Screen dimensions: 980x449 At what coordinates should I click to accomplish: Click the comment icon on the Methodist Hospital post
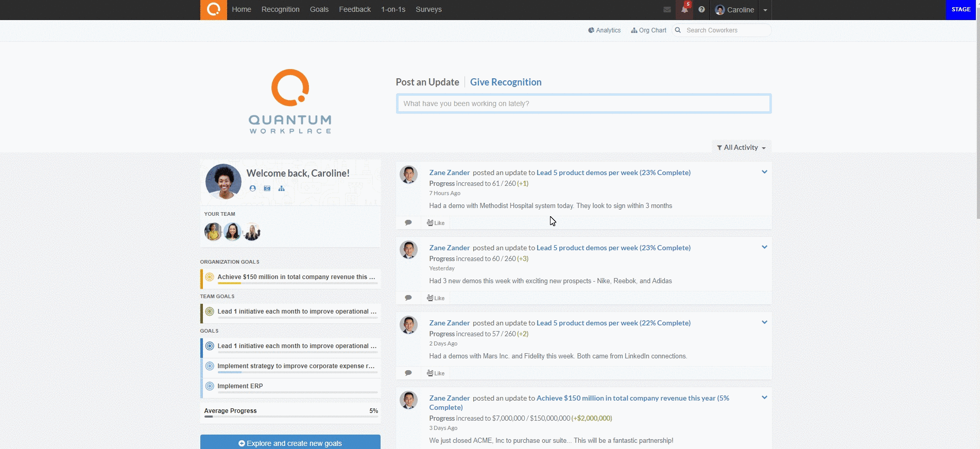click(408, 222)
